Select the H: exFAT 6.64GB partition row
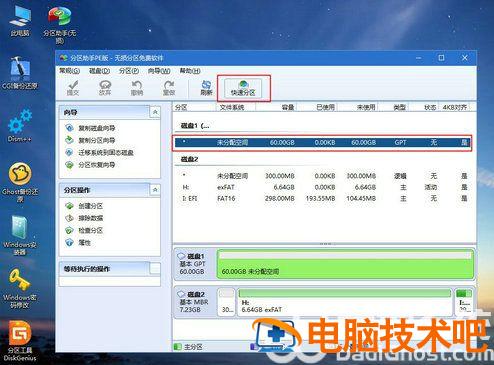 pyautogui.click(x=322, y=187)
